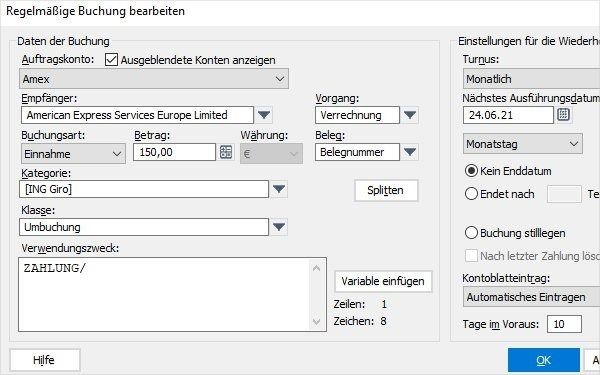Click into the Tage im Voraus field
This screenshot has width=600, height=375.
(x=564, y=324)
